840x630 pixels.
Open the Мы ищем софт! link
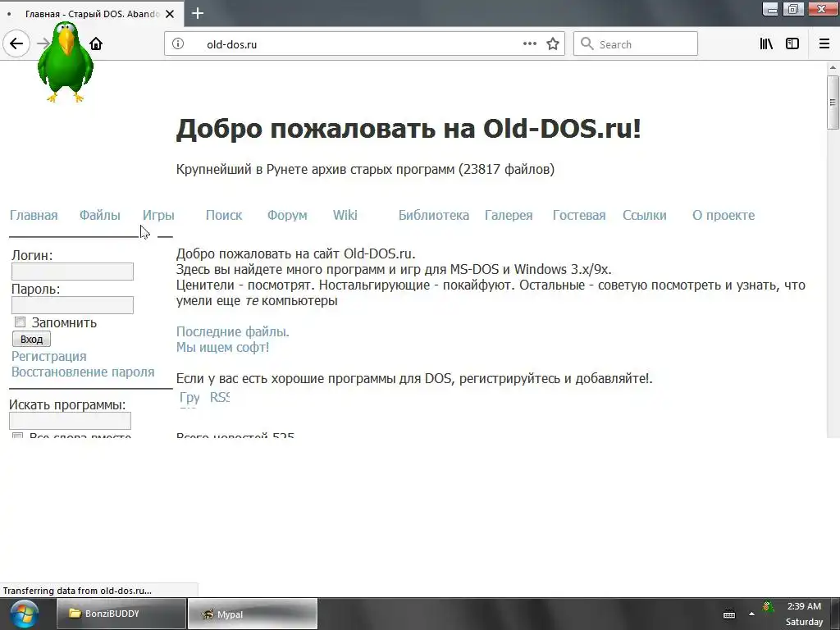pyautogui.click(x=222, y=347)
